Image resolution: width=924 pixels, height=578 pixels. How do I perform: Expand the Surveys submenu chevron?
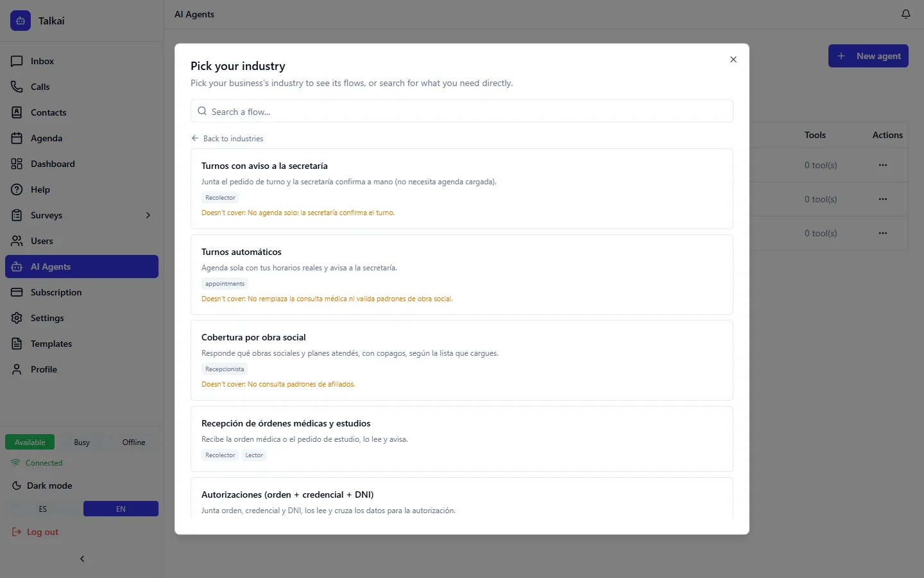(148, 215)
